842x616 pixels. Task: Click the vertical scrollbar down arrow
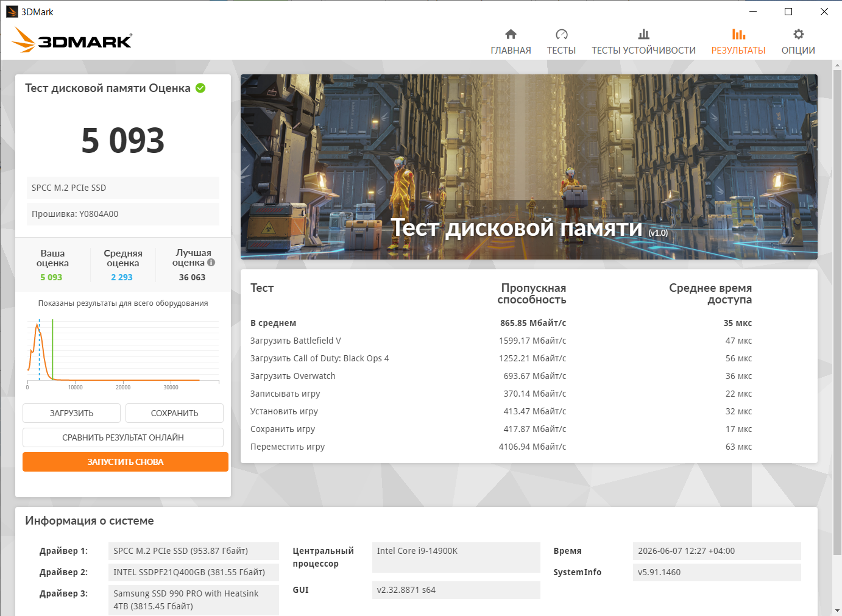pyautogui.click(x=837, y=611)
